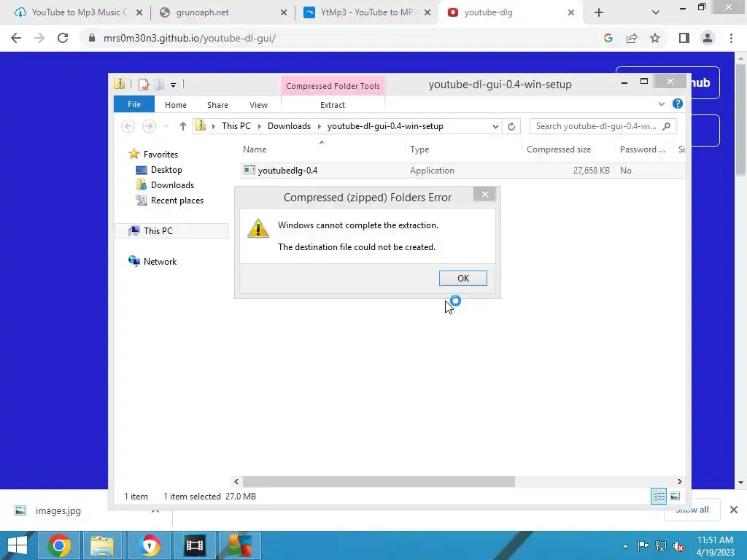Image resolution: width=747 pixels, height=560 pixels.
Task: Bookmark this page star icon
Action: point(655,38)
